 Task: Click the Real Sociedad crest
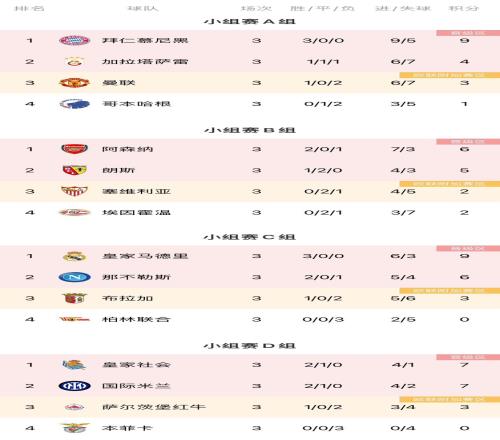[x=74, y=365]
